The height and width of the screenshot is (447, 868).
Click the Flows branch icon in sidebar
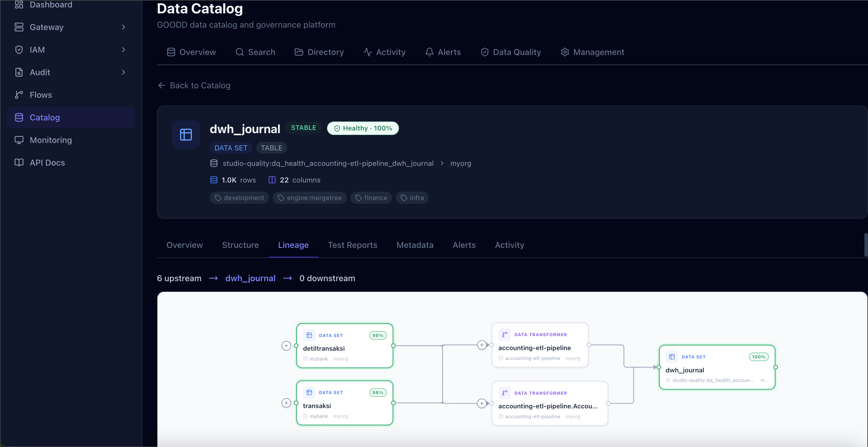(x=19, y=95)
